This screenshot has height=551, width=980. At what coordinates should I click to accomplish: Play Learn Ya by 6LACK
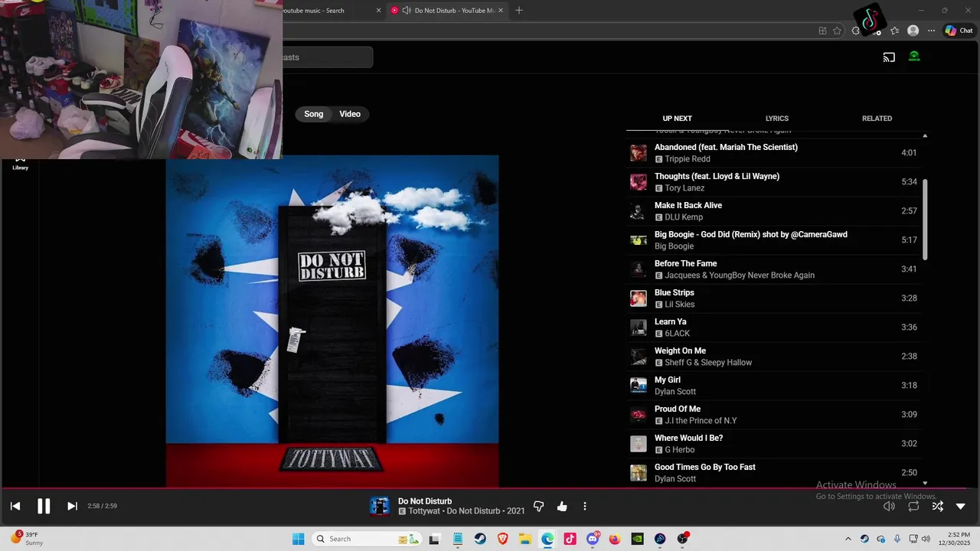click(x=774, y=328)
